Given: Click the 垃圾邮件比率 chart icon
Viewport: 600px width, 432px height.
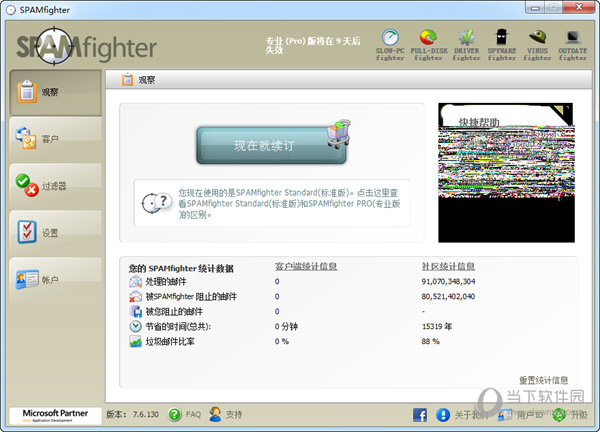Looking at the screenshot, I should tap(135, 341).
